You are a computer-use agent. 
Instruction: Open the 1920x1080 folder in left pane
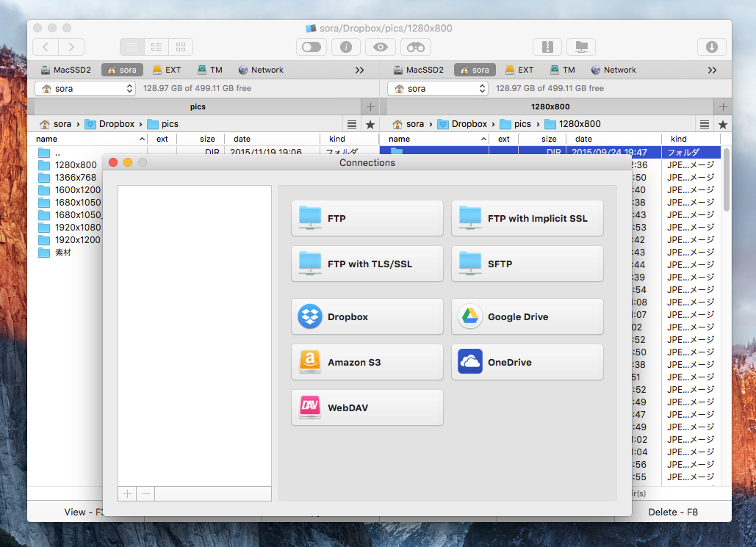point(77,227)
